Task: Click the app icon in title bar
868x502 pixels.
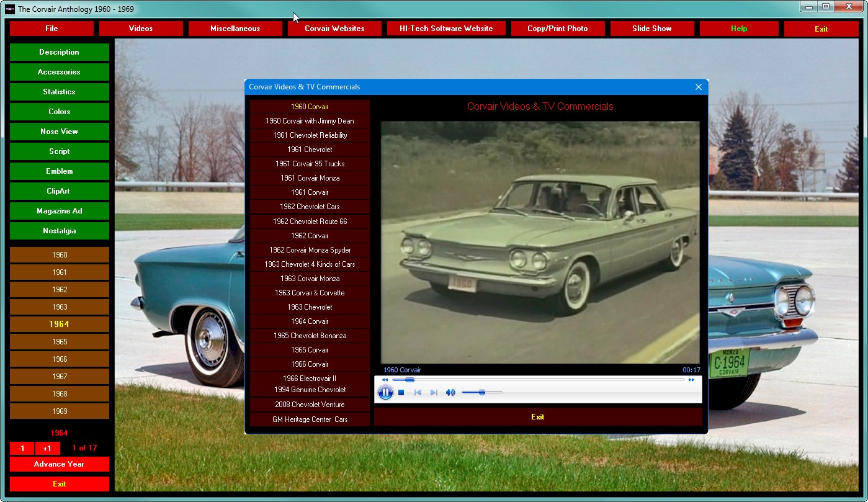Action: pos(10,9)
